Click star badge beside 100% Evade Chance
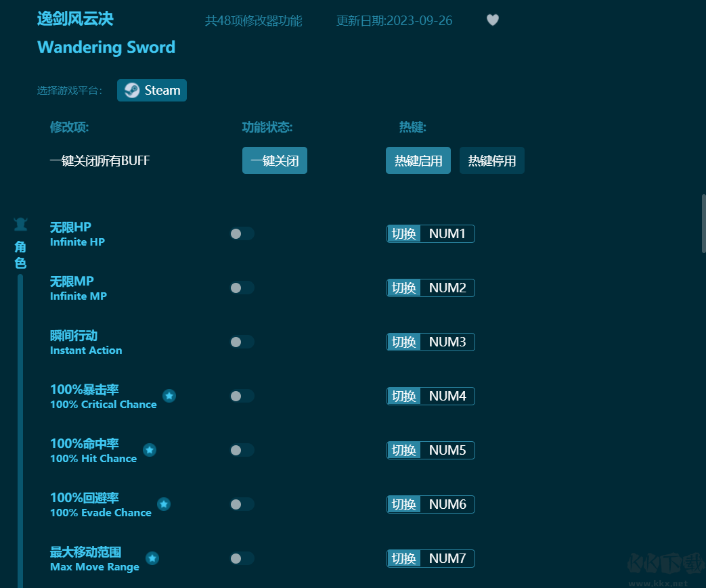The width and height of the screenshot is (706, 588). pos(164,504)
